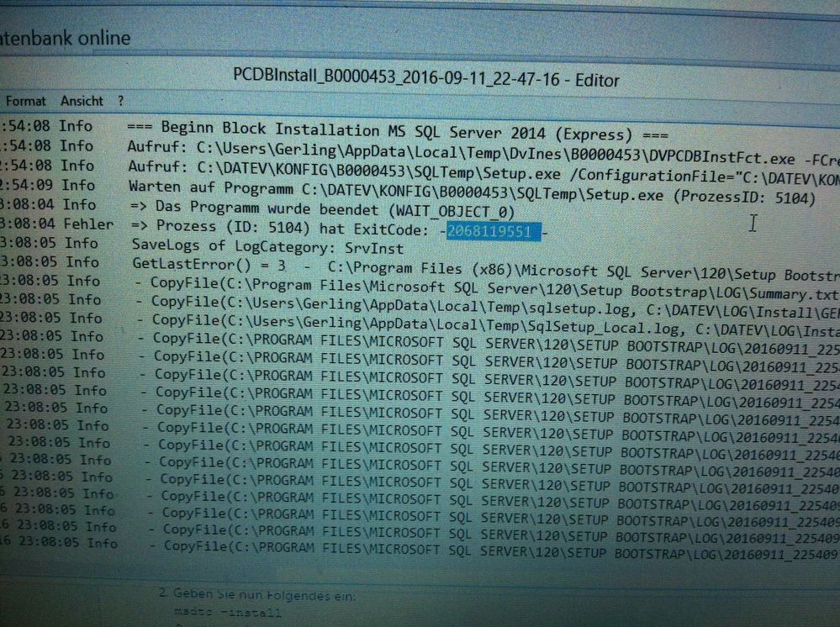Click the 'Summary.txt' file name
Screen dimensions: 840x627
pos(794,294)
